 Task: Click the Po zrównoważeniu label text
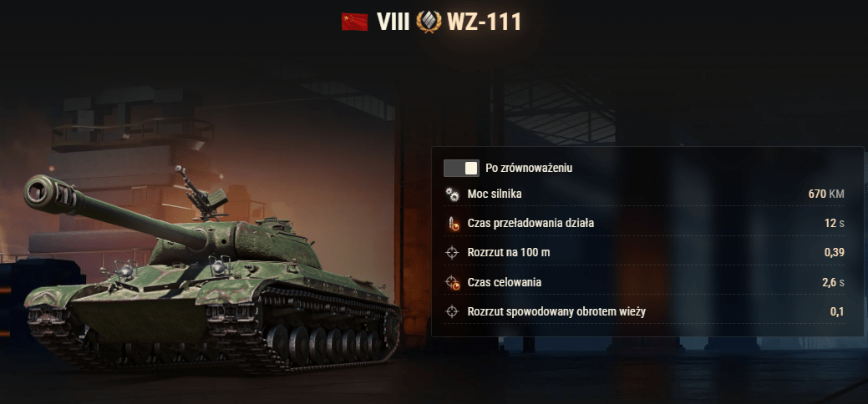coord(529,169)
